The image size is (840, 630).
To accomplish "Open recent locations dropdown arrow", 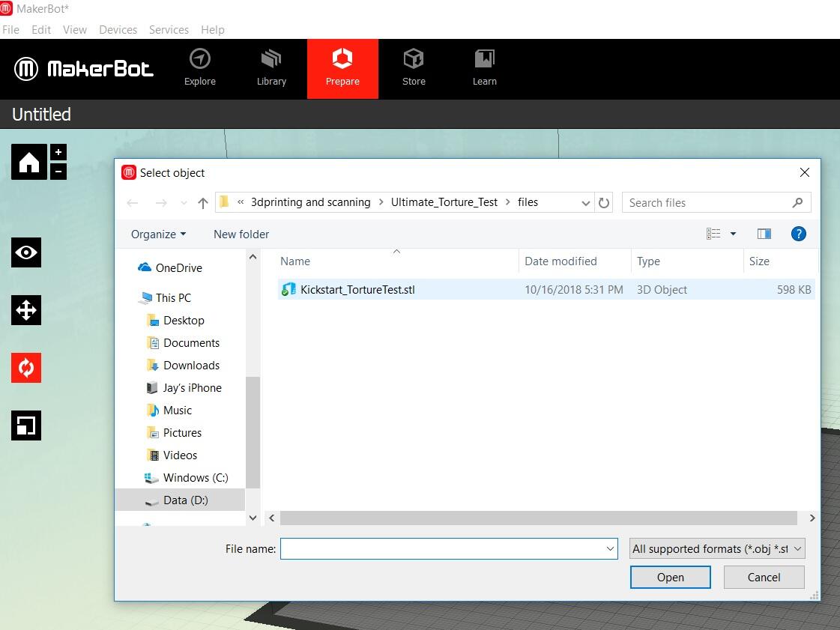I will pos(184,203).
